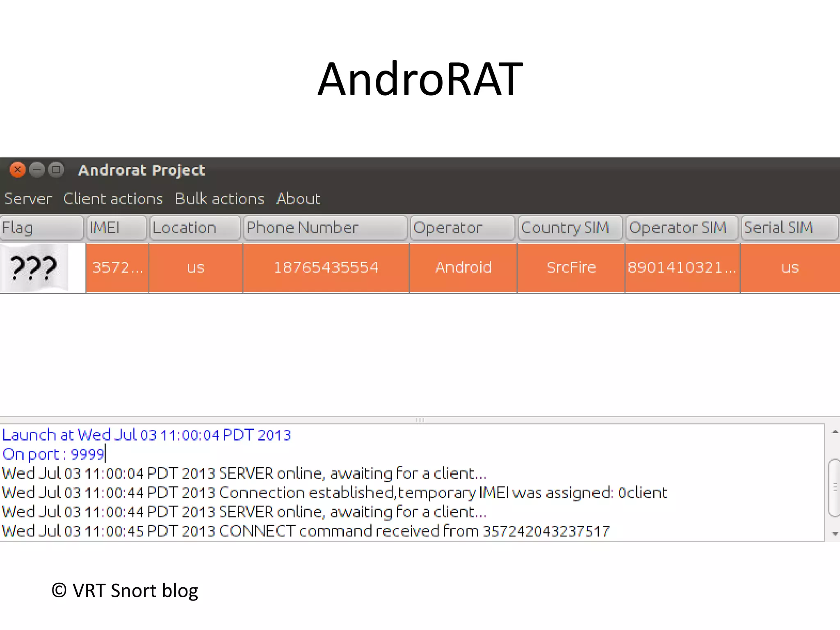
Task: Open the Client actions menu
Action: click(113, 199)
